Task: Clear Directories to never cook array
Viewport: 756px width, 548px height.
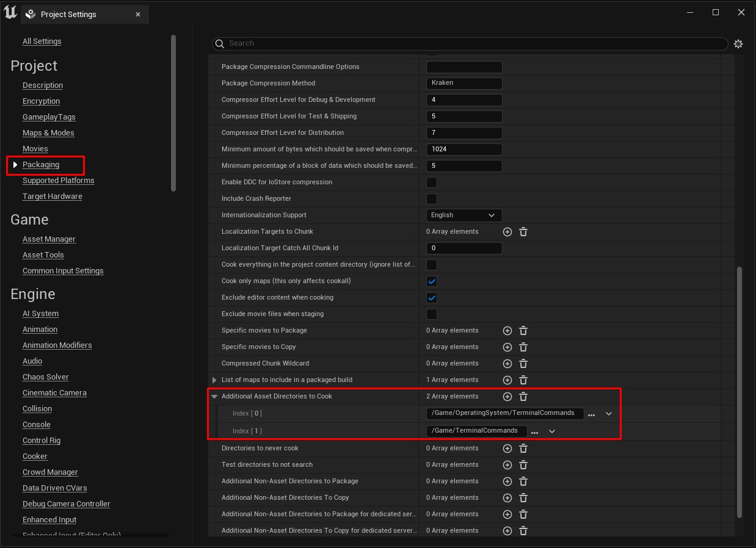Action: tap(523, 449)
